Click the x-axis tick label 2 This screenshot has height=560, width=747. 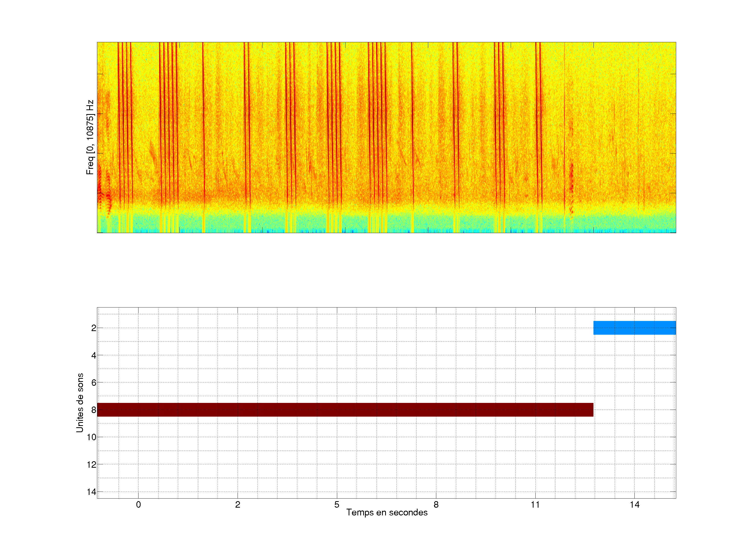(x=237, y=505)
